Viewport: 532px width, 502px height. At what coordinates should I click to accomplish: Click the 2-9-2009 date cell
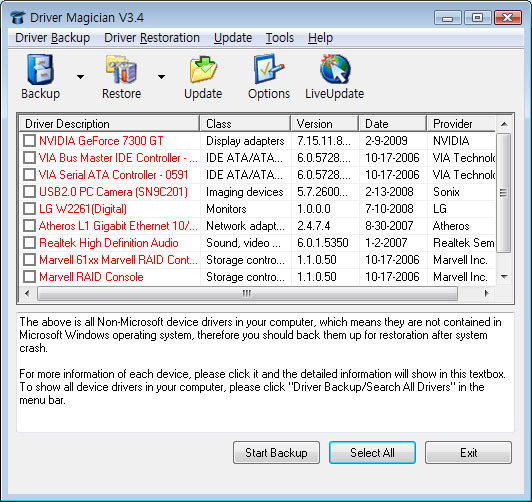(386, 141)
